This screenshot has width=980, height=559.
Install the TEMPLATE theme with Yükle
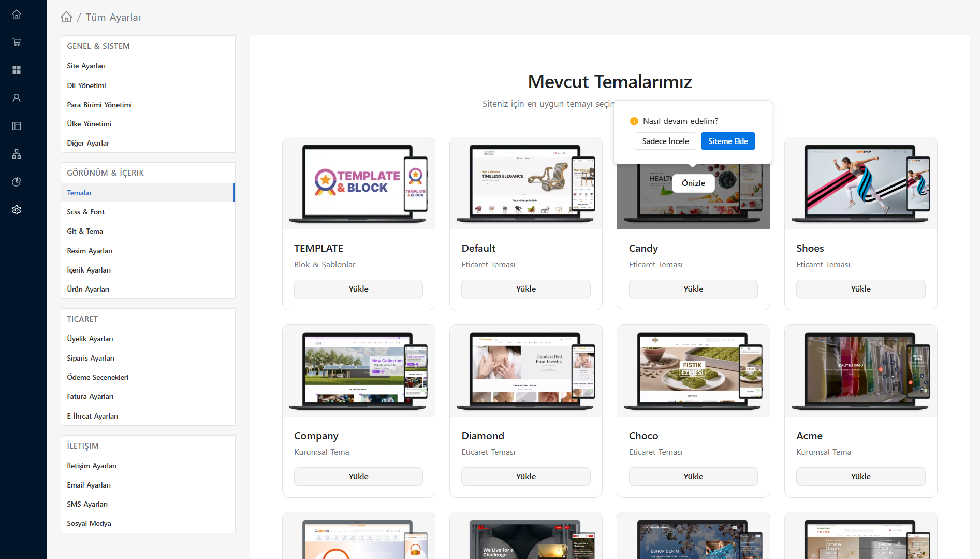point(358,289)
